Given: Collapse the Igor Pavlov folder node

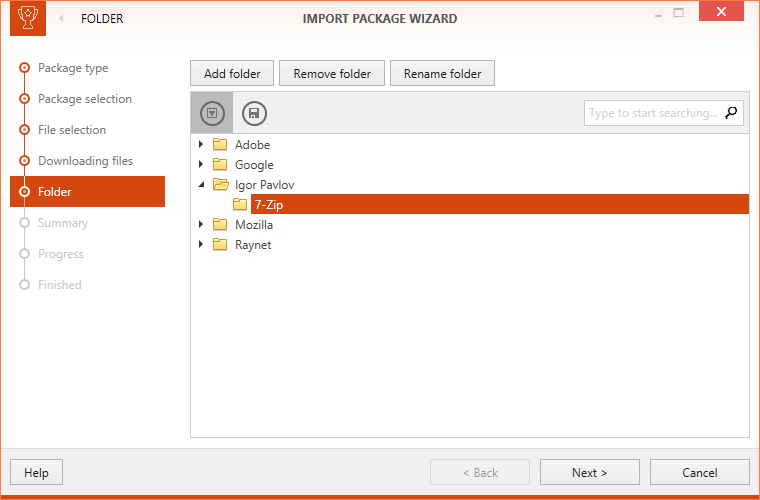Looking at the screenshot, I should pos(202,184).
